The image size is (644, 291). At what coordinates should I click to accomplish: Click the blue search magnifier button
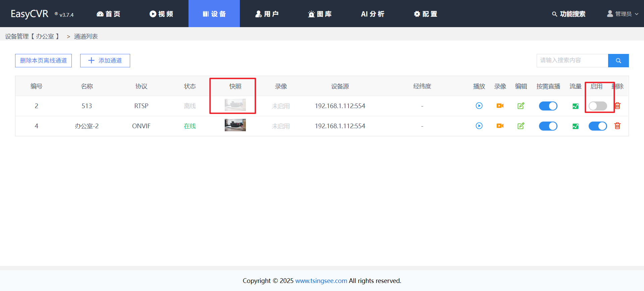tap(618, 61)
